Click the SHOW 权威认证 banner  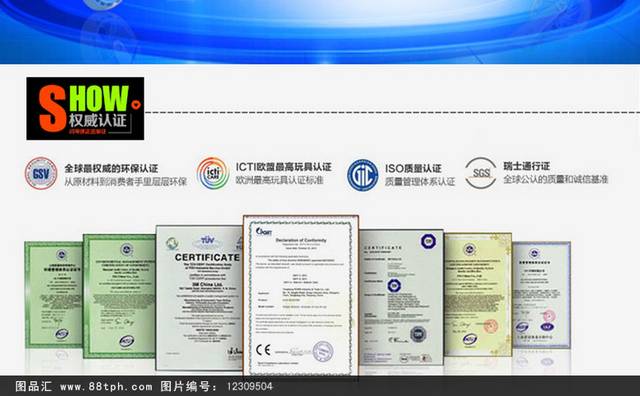[x=85, y=109]
